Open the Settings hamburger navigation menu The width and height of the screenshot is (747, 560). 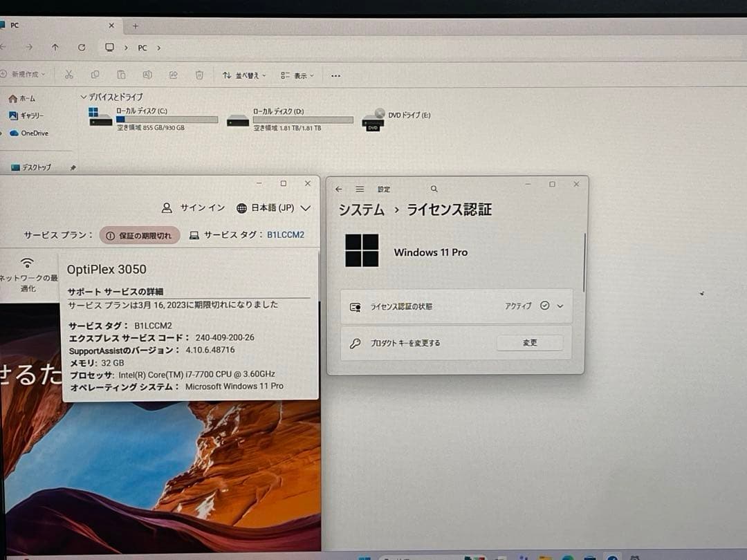[x=360, y=189]
